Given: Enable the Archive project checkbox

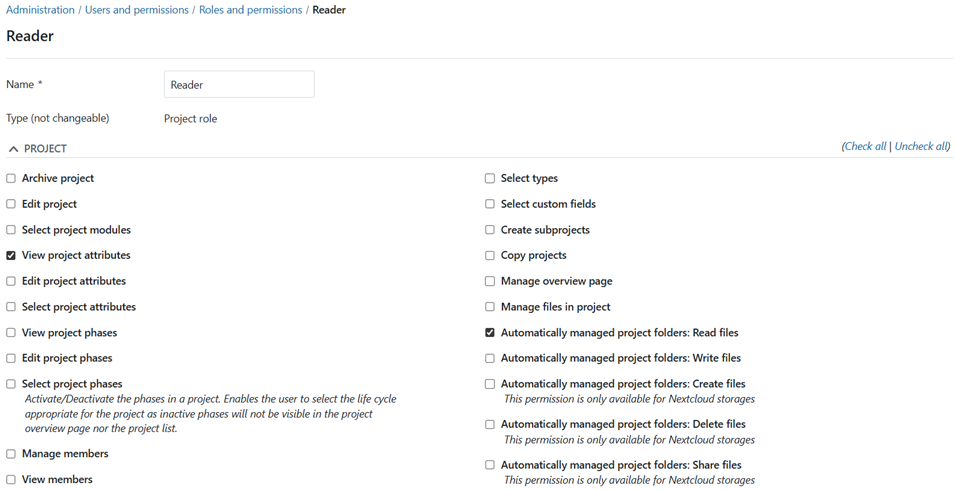Looking at the screenshot, I should pyautogui.click(x=11, y=179).
